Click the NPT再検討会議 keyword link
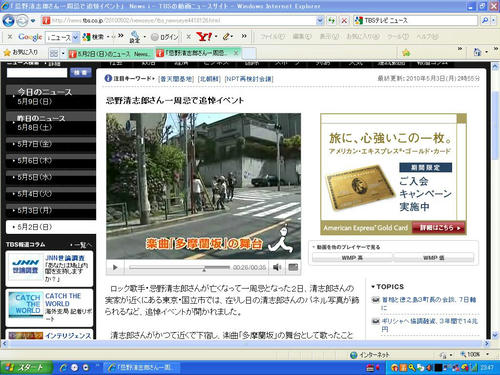The width and height of the screenshot is (500, 375). [249, 79]
